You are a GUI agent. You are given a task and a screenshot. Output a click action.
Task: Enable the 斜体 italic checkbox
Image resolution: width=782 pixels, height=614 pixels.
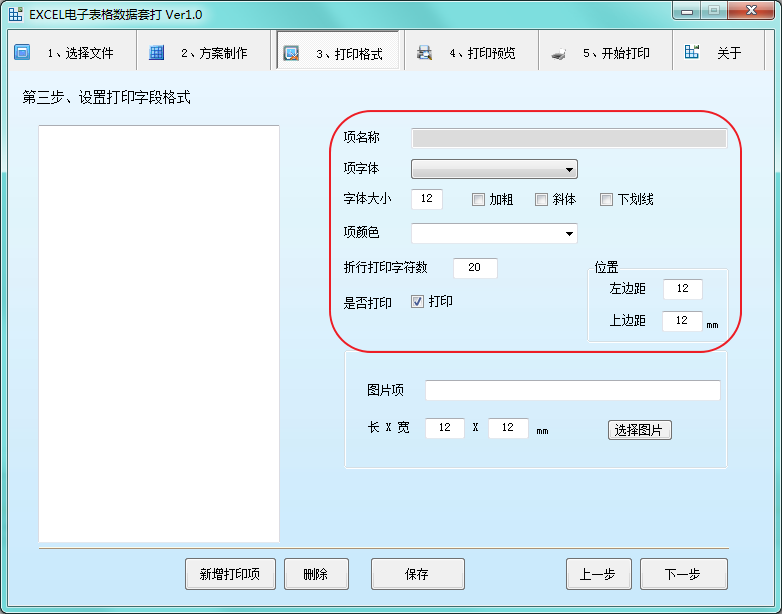[x=541, y=200]
